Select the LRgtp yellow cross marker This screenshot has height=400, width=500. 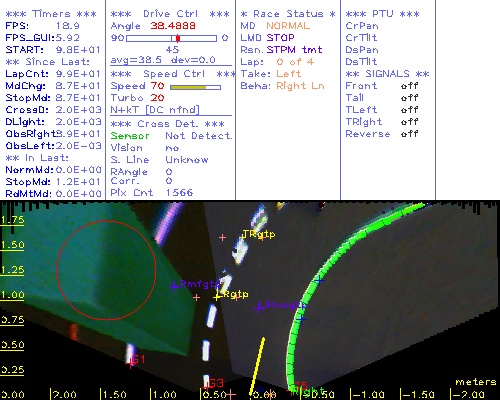(217, 296)
